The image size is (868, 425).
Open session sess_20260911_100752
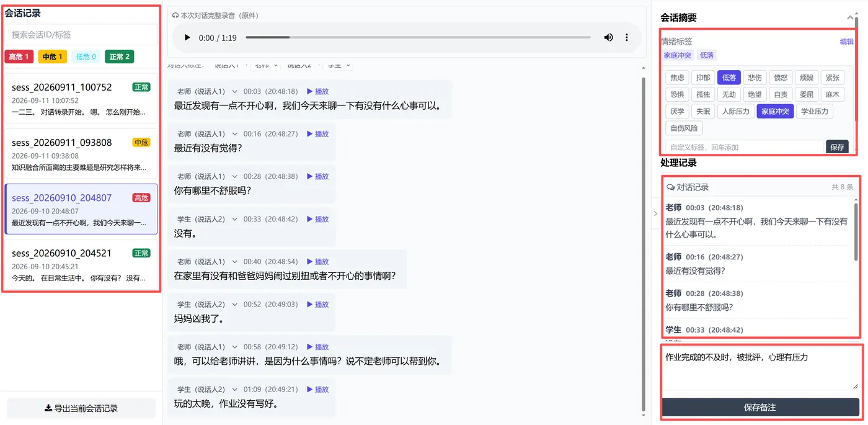[81, 99]
